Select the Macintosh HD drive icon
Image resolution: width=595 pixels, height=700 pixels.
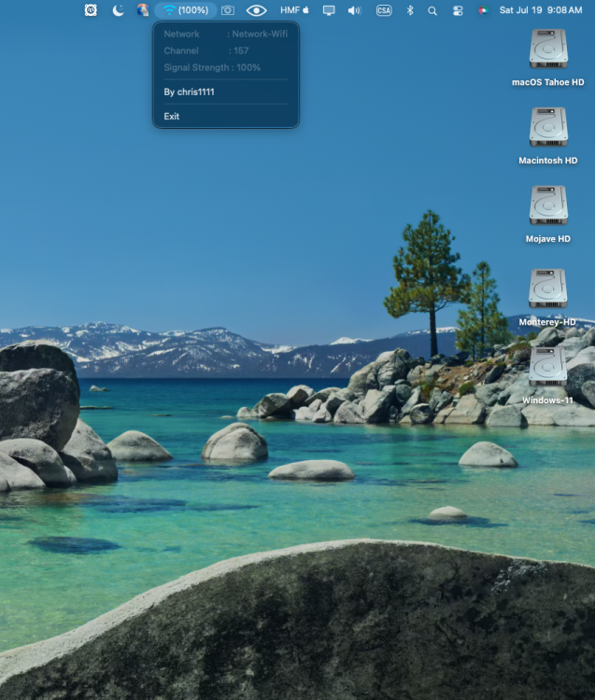click(x=548, y=127)
